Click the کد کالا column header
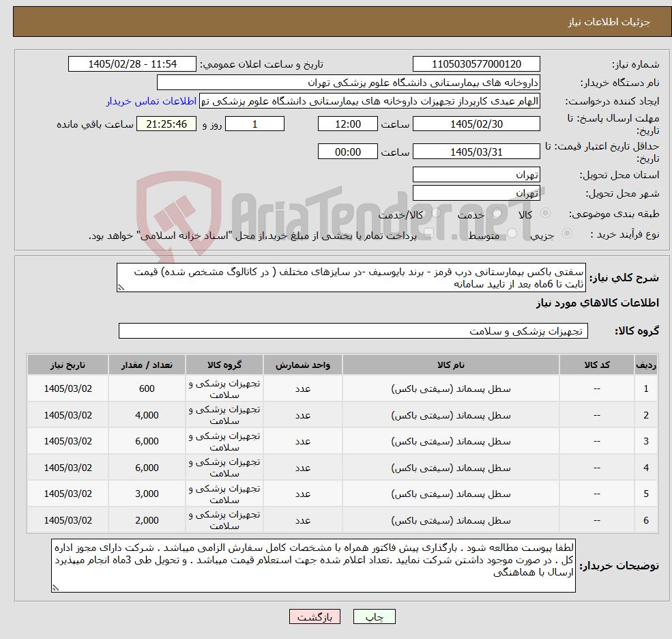The image size is (672, 639). point(597,365)
